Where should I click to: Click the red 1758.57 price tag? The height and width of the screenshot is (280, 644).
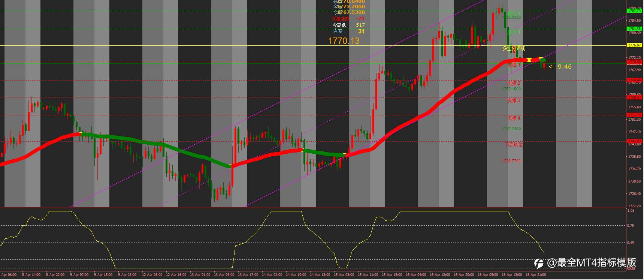(634, 97)
